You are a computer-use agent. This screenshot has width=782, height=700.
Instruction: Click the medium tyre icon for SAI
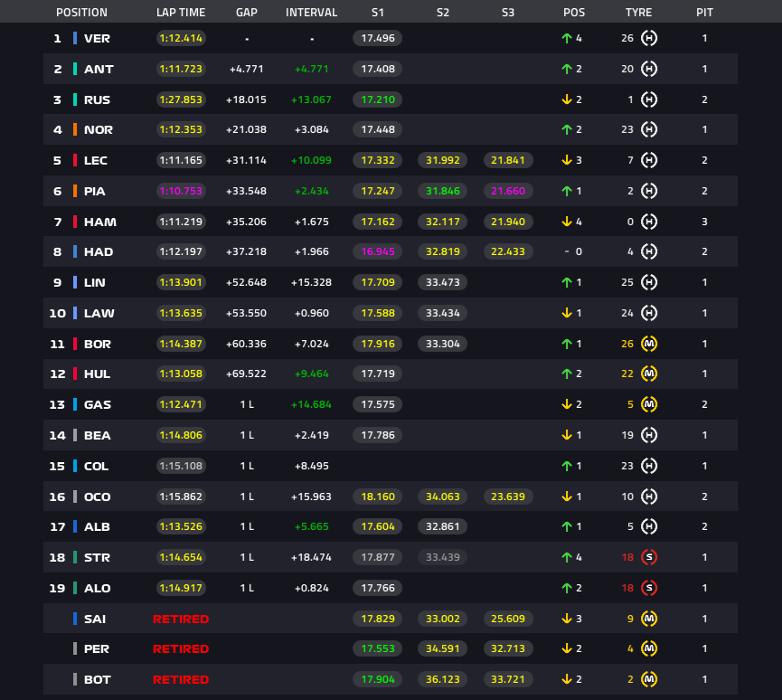[649, 619]
